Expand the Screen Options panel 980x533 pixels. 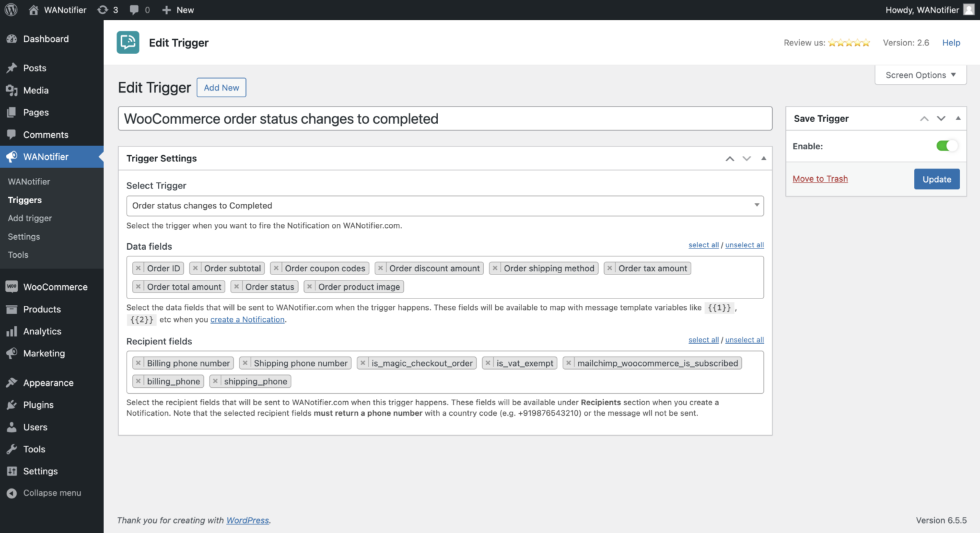pos(920,75)
